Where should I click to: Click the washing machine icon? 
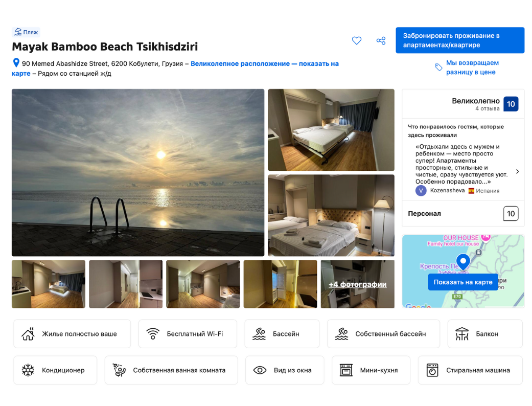(x=432, y=370)
